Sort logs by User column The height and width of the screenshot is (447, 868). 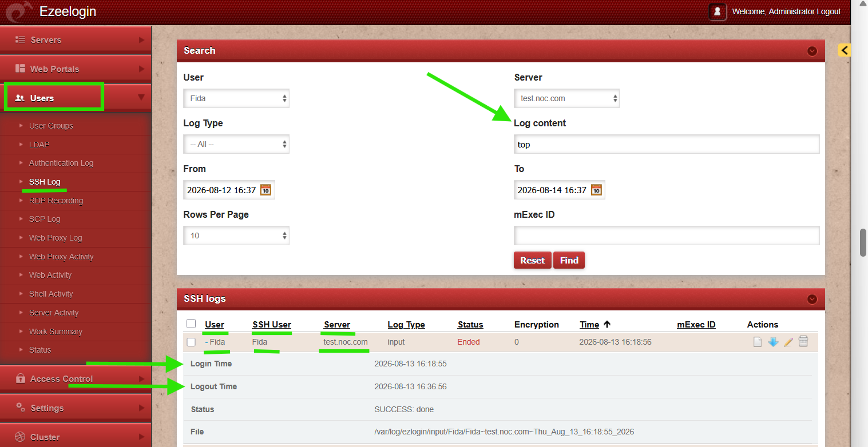215,325
